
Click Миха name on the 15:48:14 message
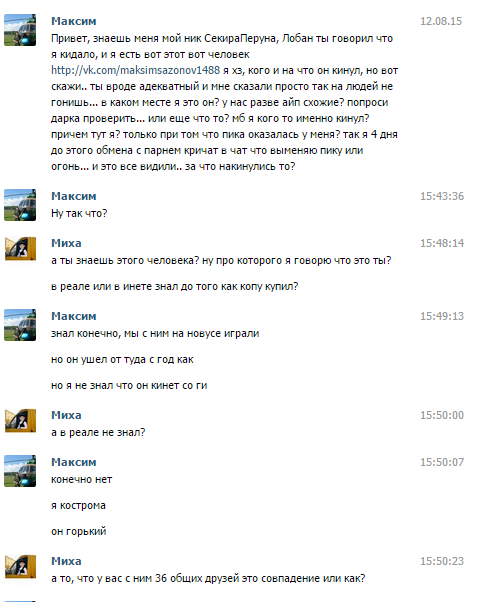coord(66,243)
